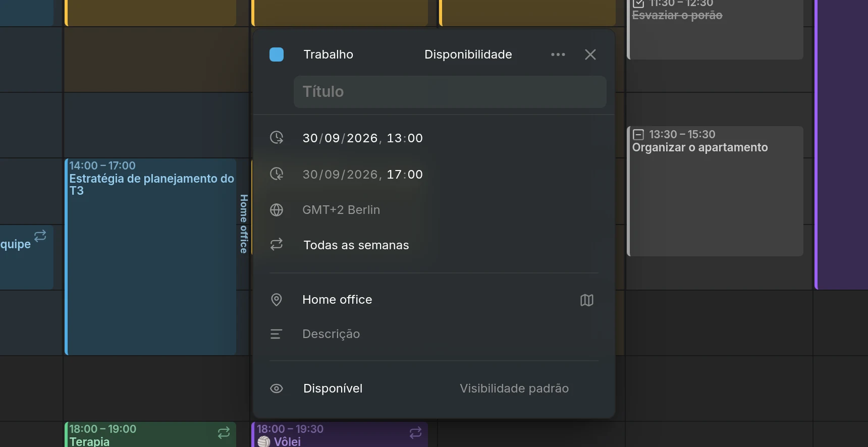Open the Todas as semanas recurrence dropdown

tap(356, 245)
